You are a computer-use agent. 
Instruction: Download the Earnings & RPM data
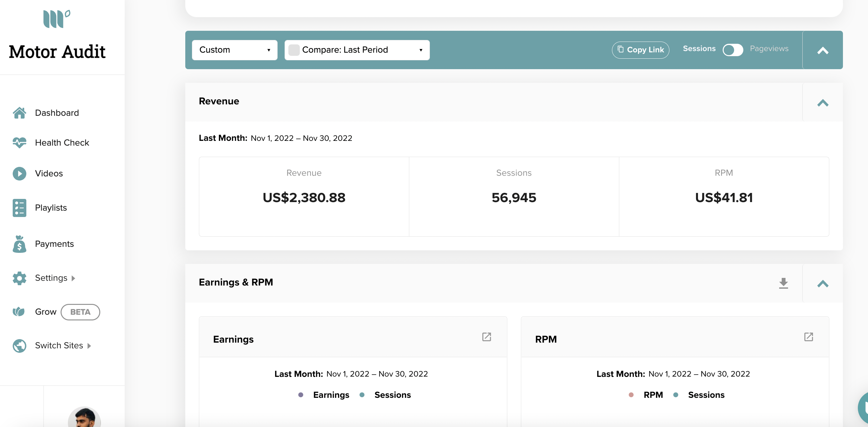(783, 283)
